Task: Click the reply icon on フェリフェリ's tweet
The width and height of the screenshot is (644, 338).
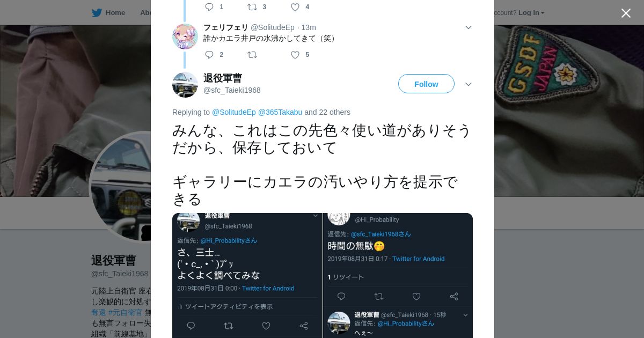Action: pyautogui.click(x=209, y=55)
